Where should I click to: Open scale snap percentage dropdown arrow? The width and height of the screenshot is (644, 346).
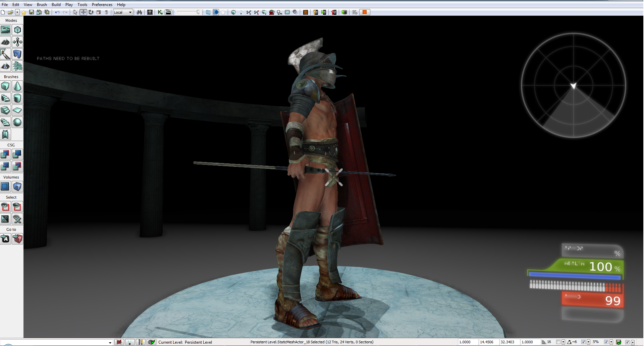pyautogui.click(x=611, y=342)
